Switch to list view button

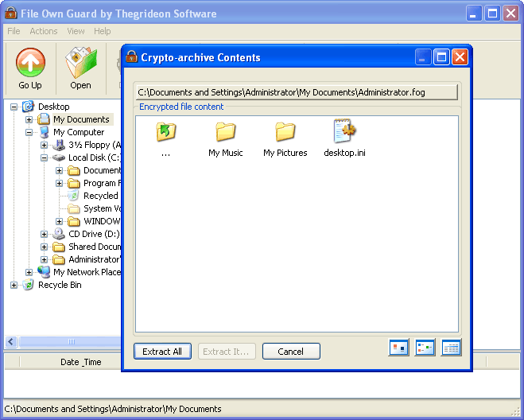click(x=425, y=348)
